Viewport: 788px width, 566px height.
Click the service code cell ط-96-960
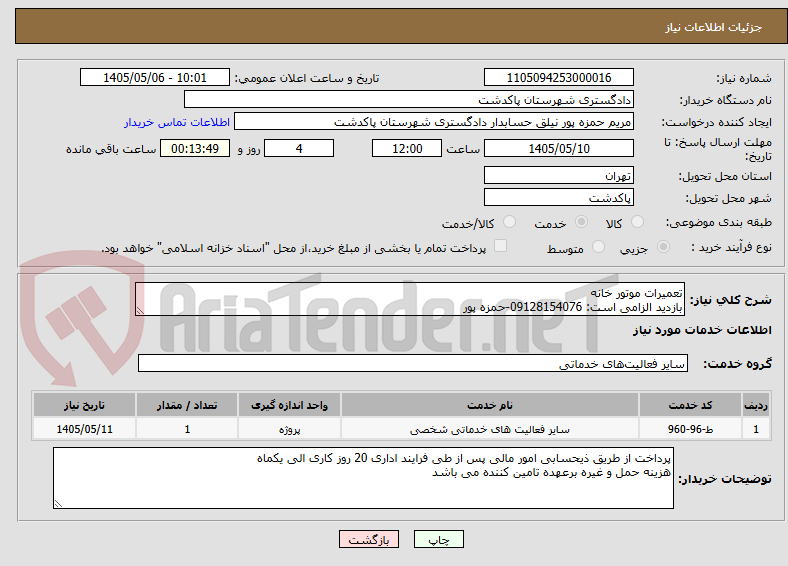691,429
